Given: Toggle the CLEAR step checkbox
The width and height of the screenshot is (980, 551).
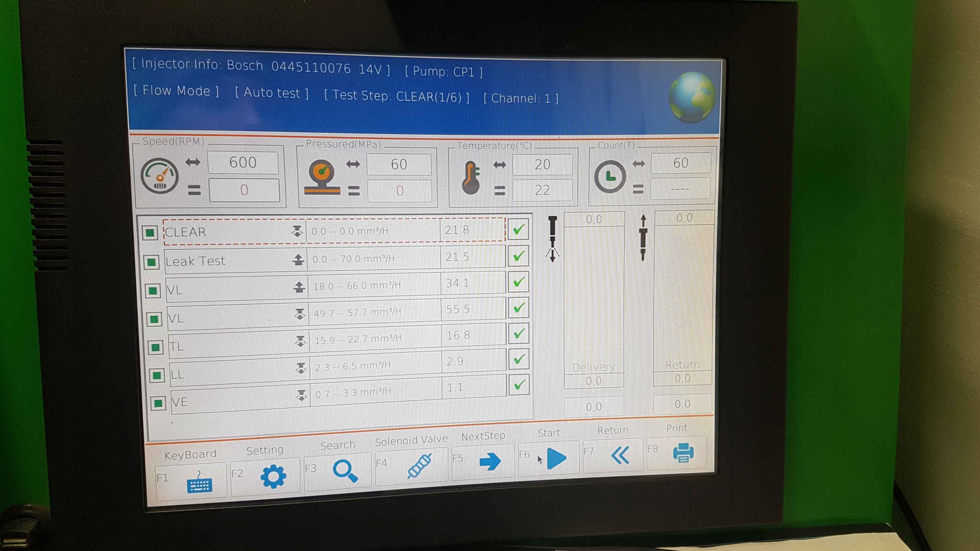Looking at the screenshot, I should tap(150, 232).
